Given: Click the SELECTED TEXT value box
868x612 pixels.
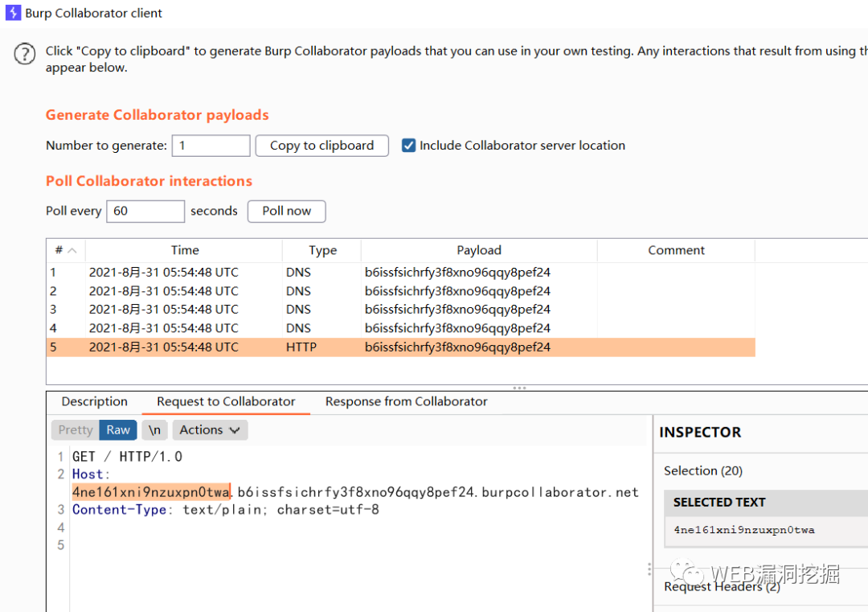Looking at the screenshot, I should [766, 530].
